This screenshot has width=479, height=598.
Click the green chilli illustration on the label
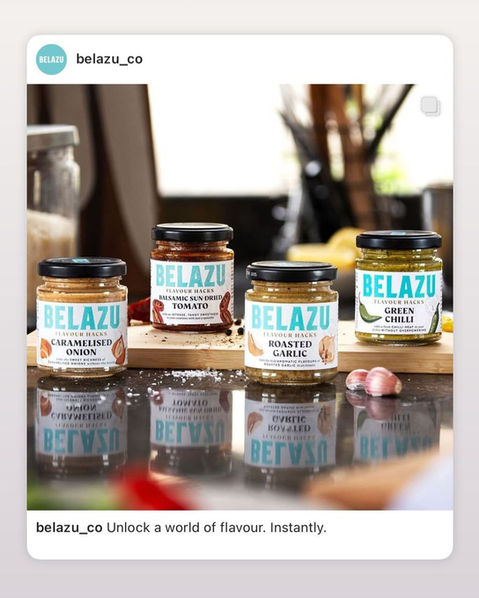tap(367, 311)
